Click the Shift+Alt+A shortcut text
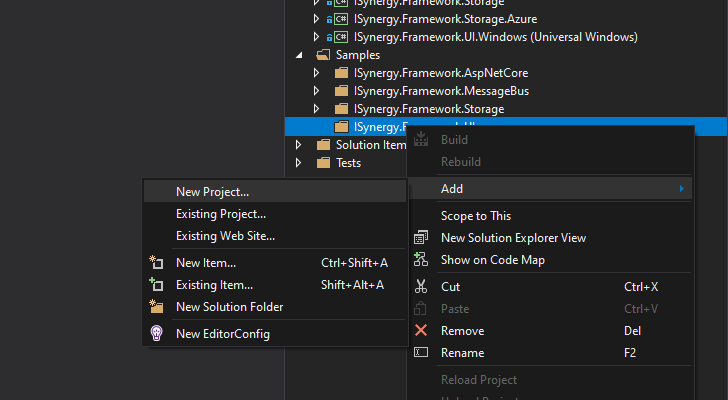Image resolution: width=728 pixels, height=400 pixels. [x=352, y=284]
